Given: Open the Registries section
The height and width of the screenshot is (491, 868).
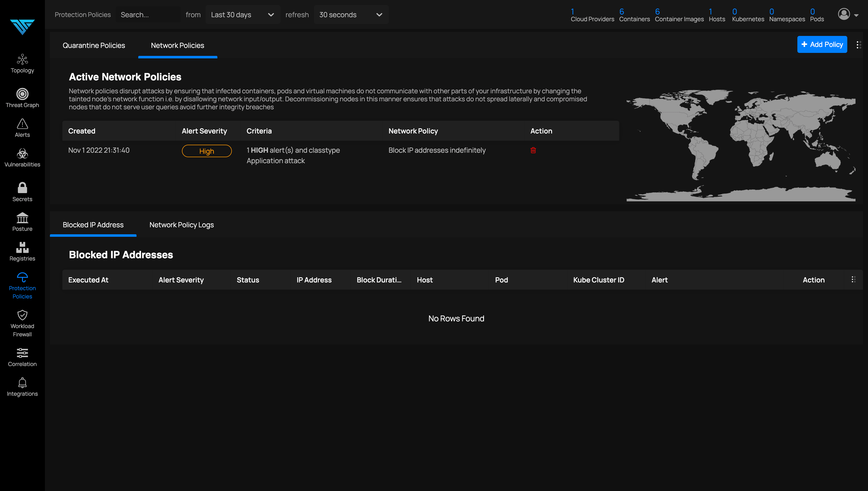Looking at the screenshot, I should [x=22, y=251].
